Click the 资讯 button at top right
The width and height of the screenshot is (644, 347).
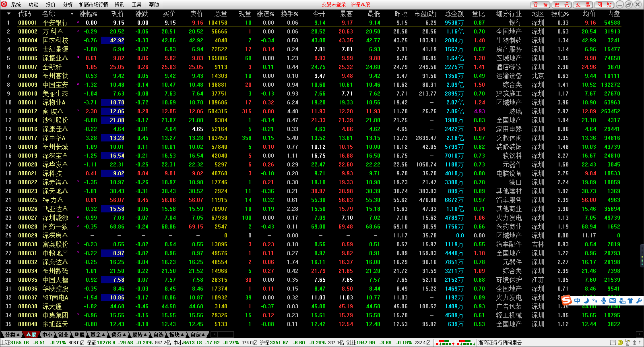coord(561,4)
